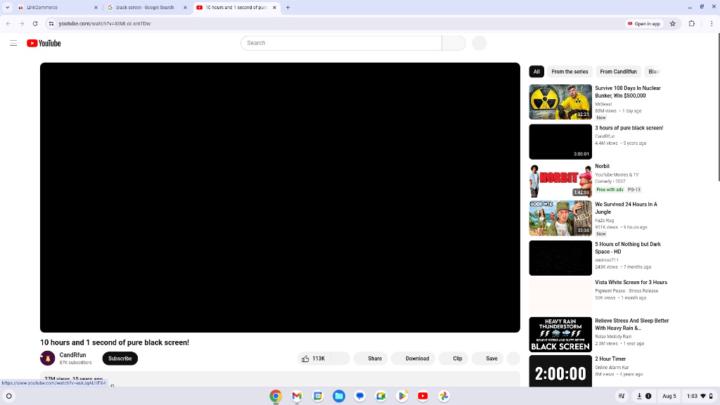Subscribe to CandRfun channel
This screenshot has height=405, width=720.
120,358
